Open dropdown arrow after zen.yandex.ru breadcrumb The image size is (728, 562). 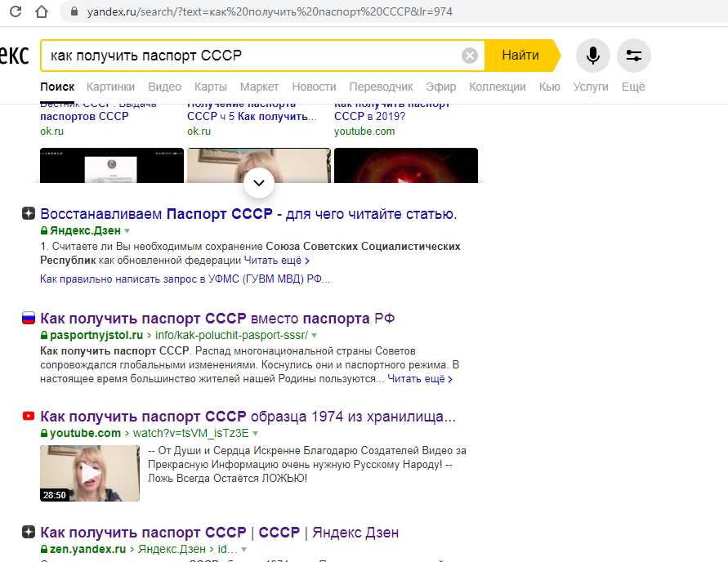[243, 549]
